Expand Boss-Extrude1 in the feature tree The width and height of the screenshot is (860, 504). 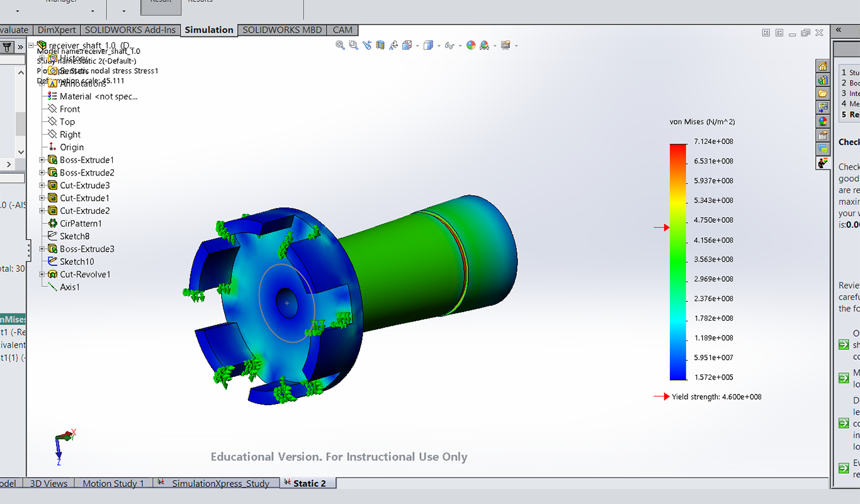coord(42,160)
